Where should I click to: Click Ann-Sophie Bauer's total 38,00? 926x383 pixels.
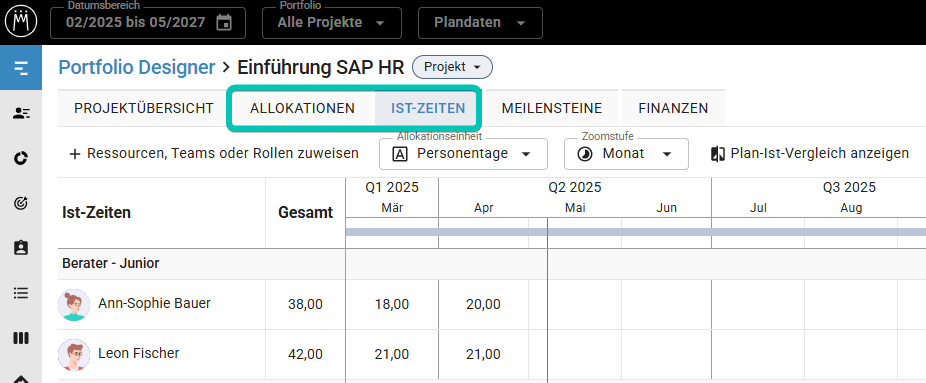pos(305,305)
